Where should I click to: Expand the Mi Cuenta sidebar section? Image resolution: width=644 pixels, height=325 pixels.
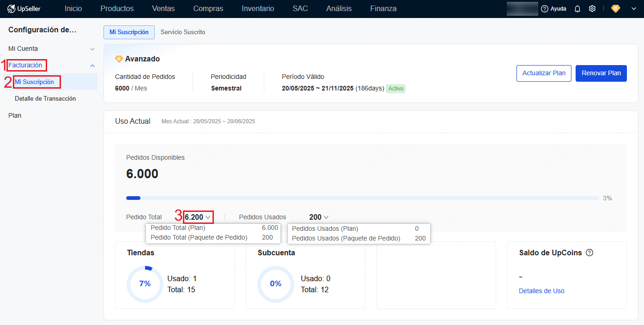click(x=52, y=48)
